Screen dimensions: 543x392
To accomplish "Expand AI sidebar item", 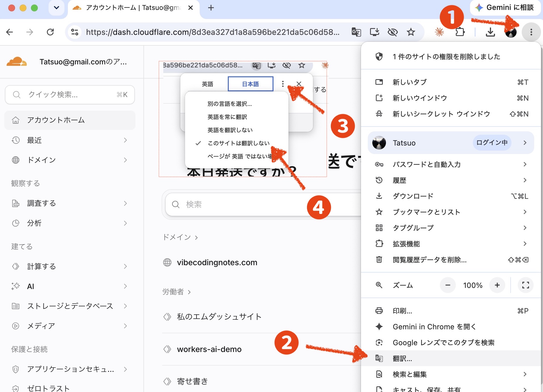I will point(70,286).
